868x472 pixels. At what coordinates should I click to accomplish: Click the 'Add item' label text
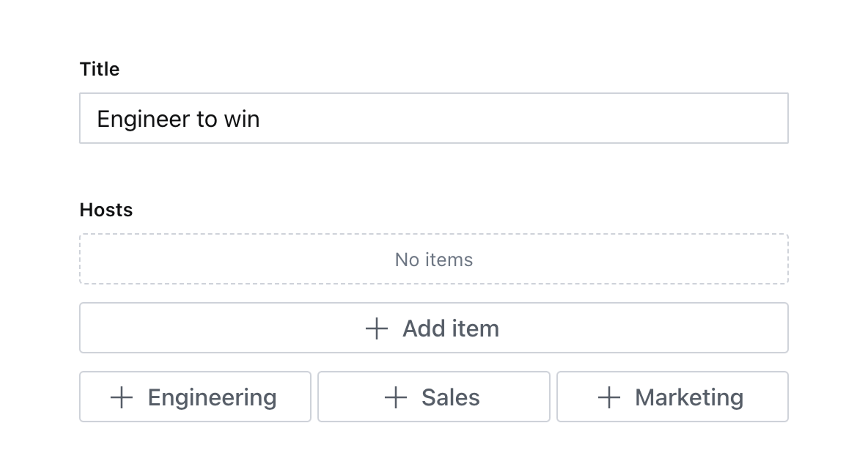(451, 329)
